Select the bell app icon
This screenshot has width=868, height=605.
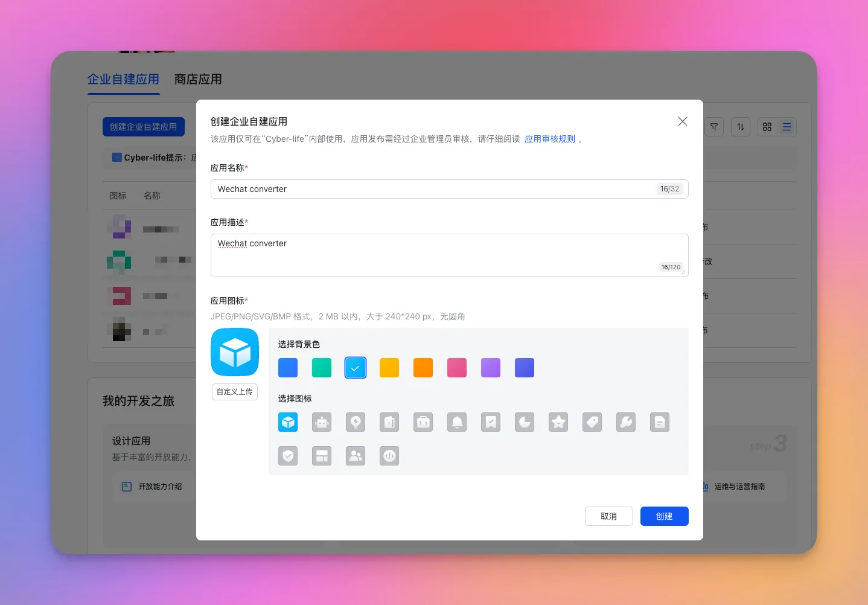click(x=457, y=422)
